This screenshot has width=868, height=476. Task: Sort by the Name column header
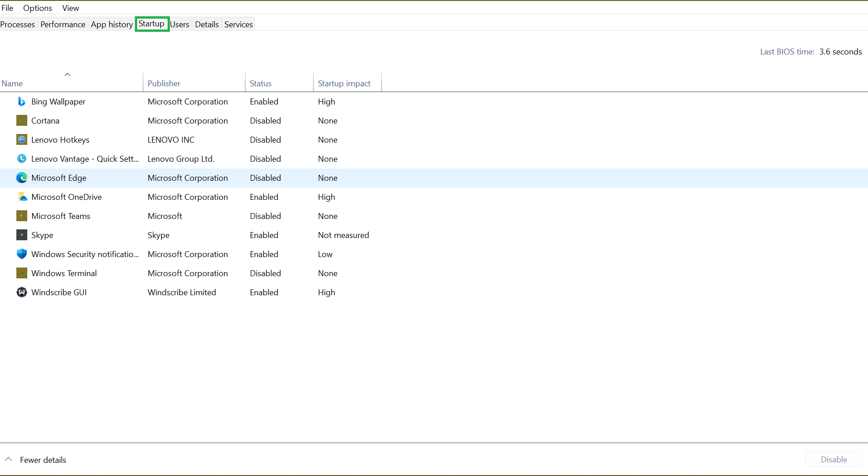[x=71, y=83]
